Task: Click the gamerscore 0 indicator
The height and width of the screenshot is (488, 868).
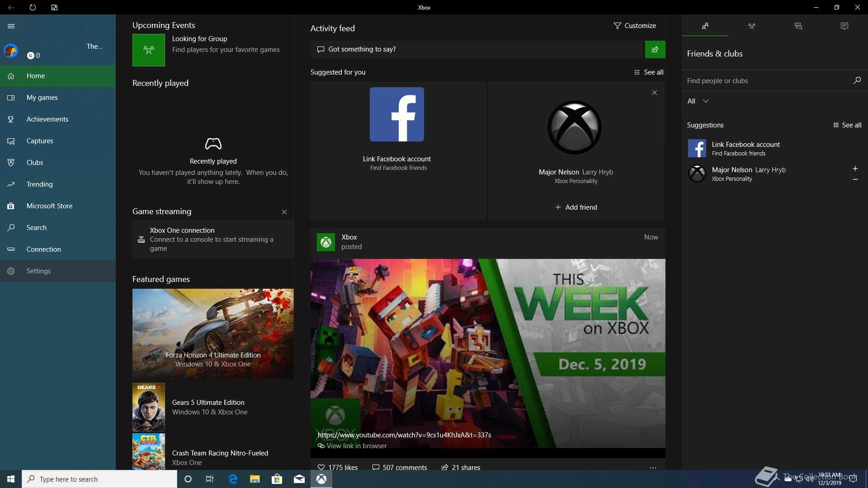Action: tap(33, 56)
